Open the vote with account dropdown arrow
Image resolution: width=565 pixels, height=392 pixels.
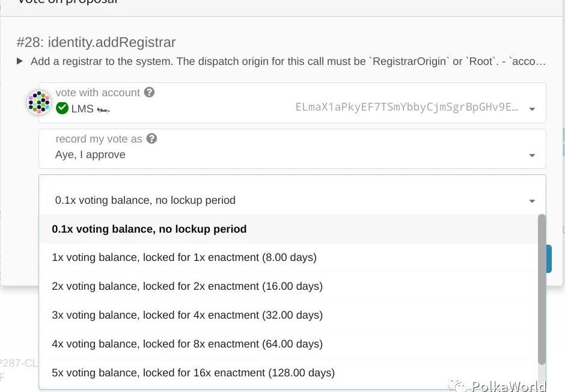[532, 109]
